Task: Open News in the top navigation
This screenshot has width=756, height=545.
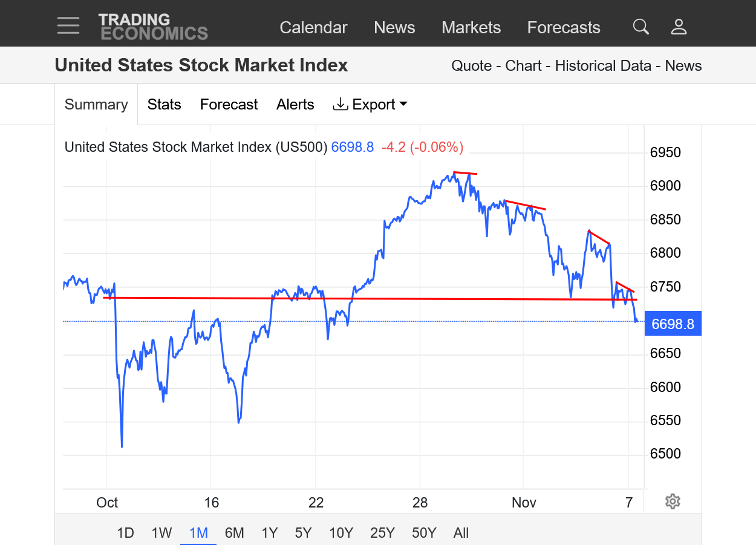Action: coord(394,27)
